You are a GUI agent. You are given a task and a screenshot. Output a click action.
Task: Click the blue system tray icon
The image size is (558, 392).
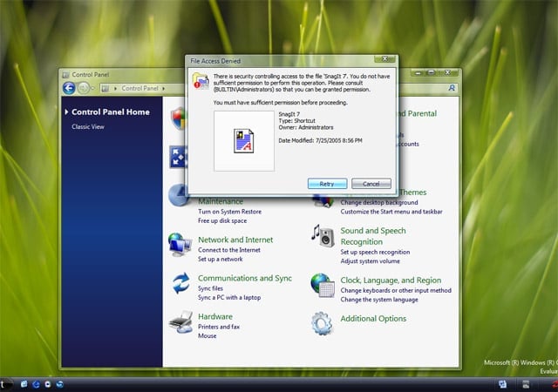502,384
